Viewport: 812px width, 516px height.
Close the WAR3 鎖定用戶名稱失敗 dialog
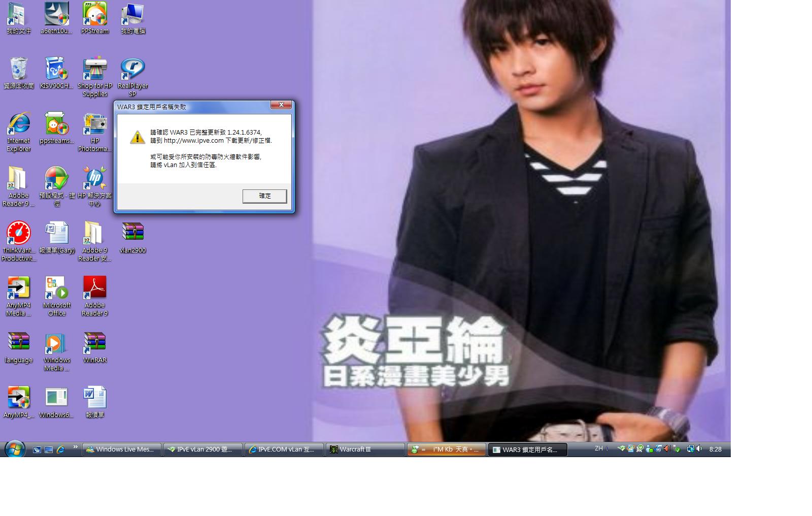click(281, 105)
